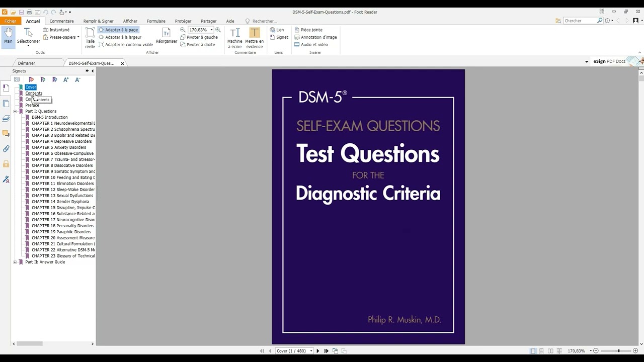Select facing pages view mode in status bar
Viewport: 644px width, 362px height.
click(550, 351)
